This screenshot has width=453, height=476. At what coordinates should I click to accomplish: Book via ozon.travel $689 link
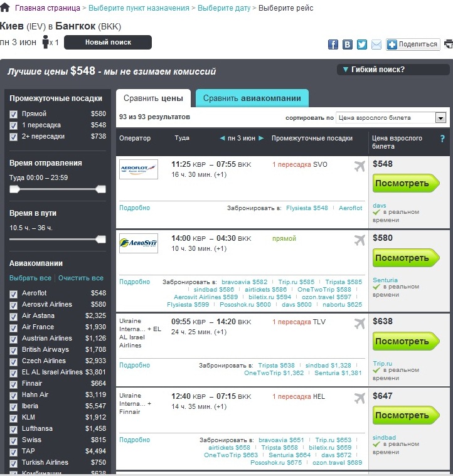coord(338,463)
